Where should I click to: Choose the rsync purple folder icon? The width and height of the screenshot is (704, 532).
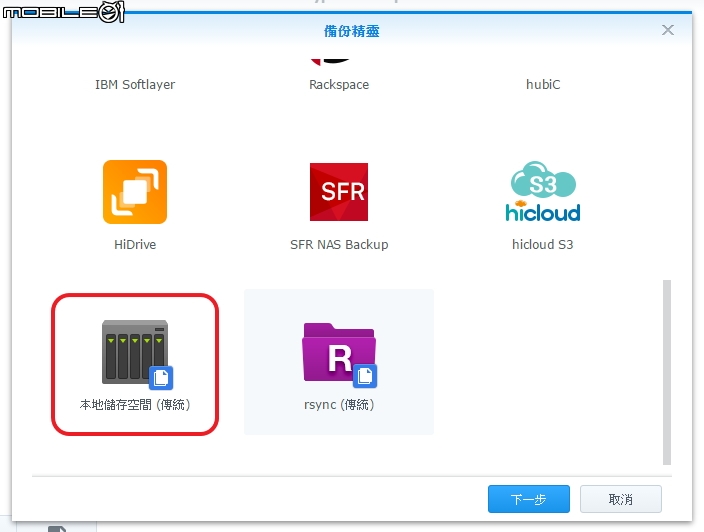(339, 355)
